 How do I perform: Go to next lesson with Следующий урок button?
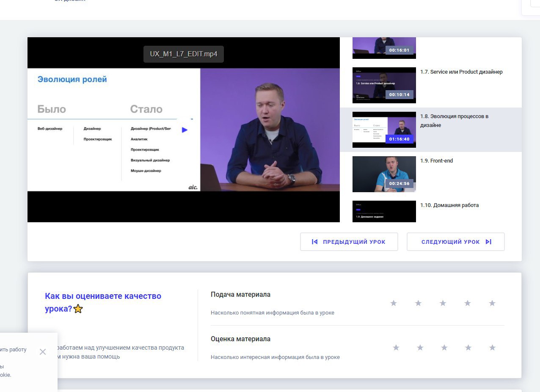click(x=456, y=242)
